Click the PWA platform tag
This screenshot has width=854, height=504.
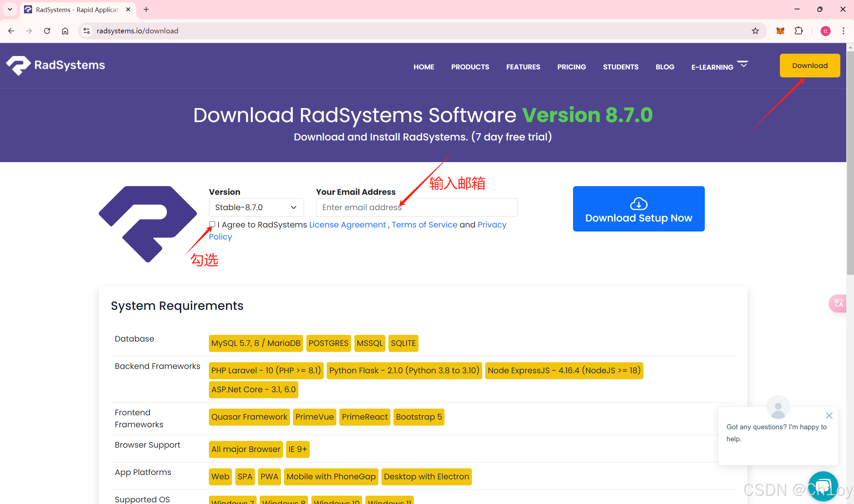point(269,477)
